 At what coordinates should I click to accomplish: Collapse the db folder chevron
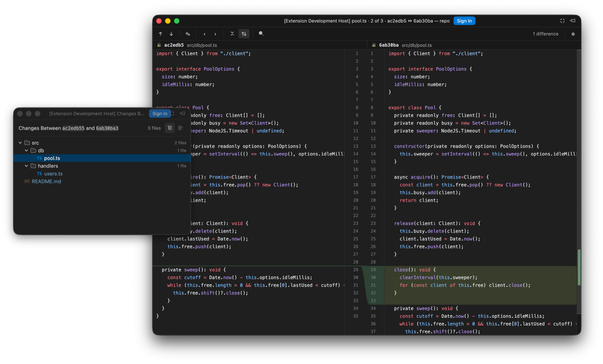coord(26,150)
